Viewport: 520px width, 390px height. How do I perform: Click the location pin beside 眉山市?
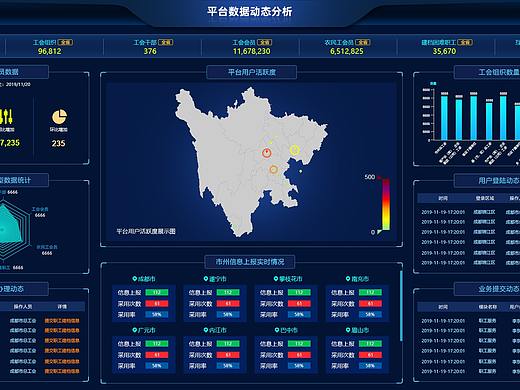click(x=348, y=330)
